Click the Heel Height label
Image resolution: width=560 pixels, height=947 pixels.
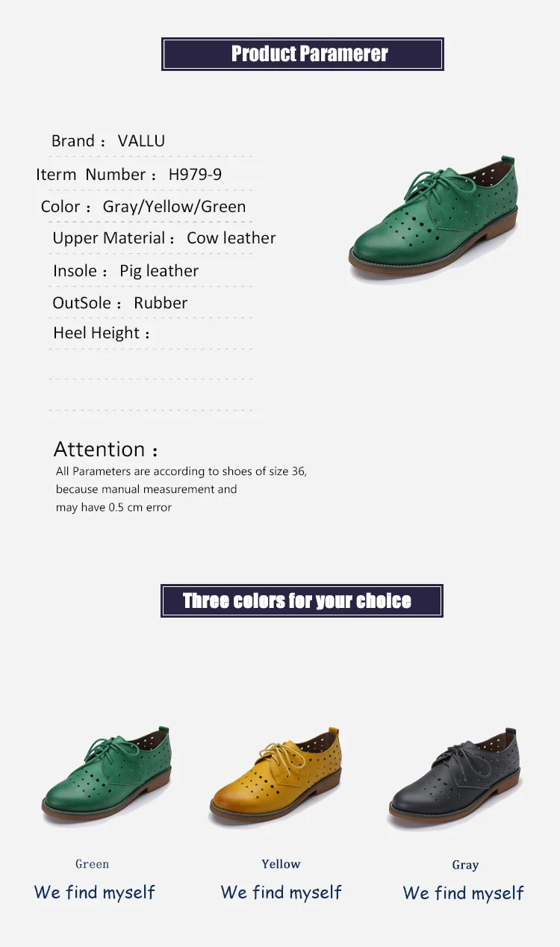pyautogui.click(x=101, y=333)
